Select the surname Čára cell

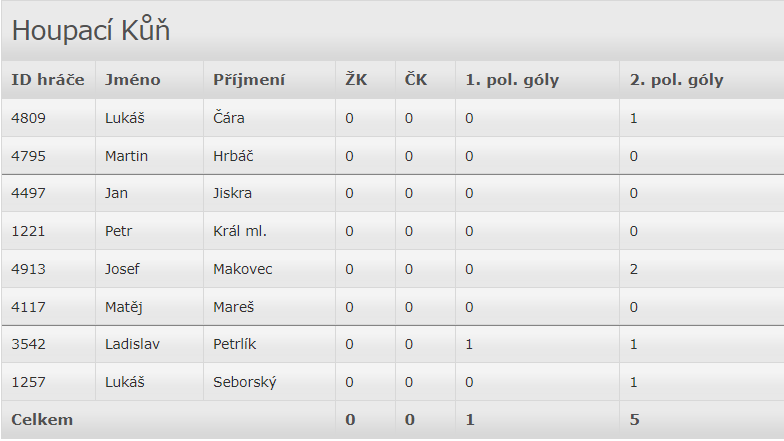pyautogui.click(x=229, y=118)
